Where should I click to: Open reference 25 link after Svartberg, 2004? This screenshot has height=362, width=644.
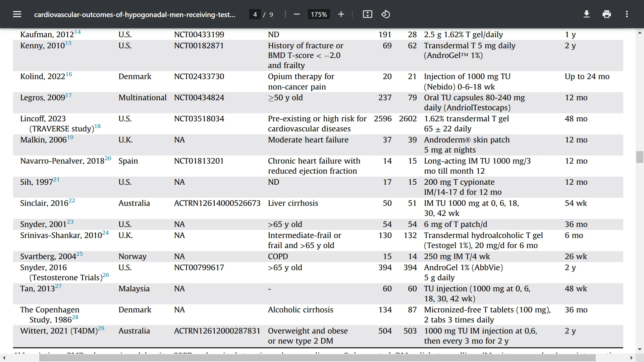(79, 254)
